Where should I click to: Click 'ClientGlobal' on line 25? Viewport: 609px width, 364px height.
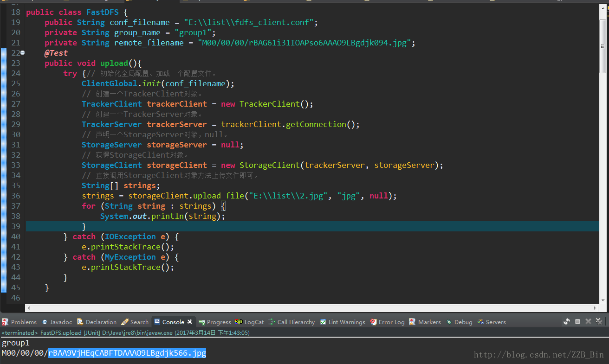(x=110, y=83)
